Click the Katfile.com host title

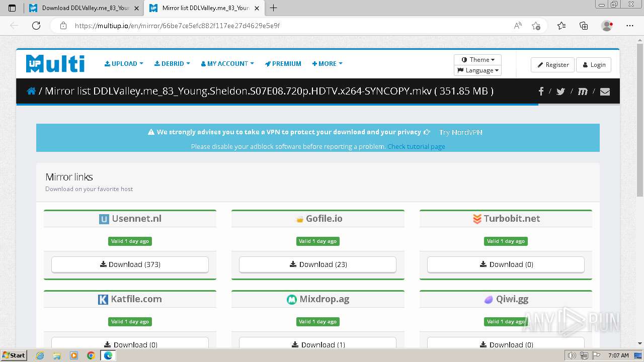(x=136, y=299)
